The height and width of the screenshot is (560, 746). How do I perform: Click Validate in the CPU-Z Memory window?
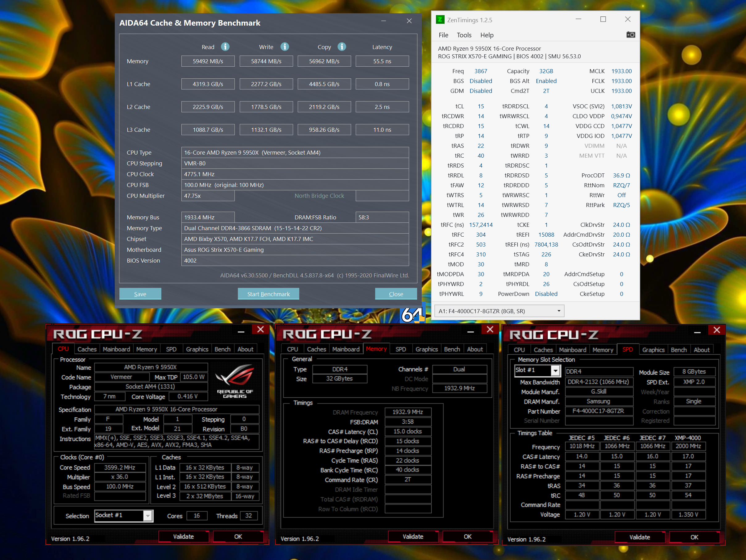pyautogui.click(x=412, y=536)
